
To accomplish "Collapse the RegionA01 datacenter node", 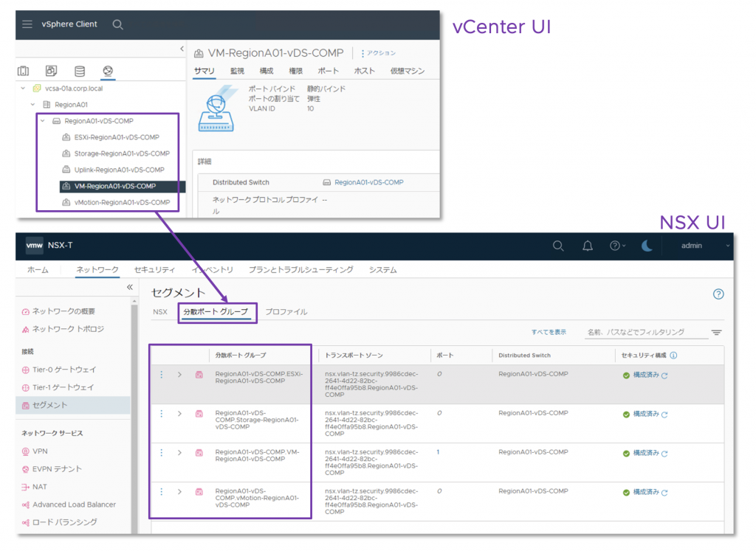I will click(32, 105).
